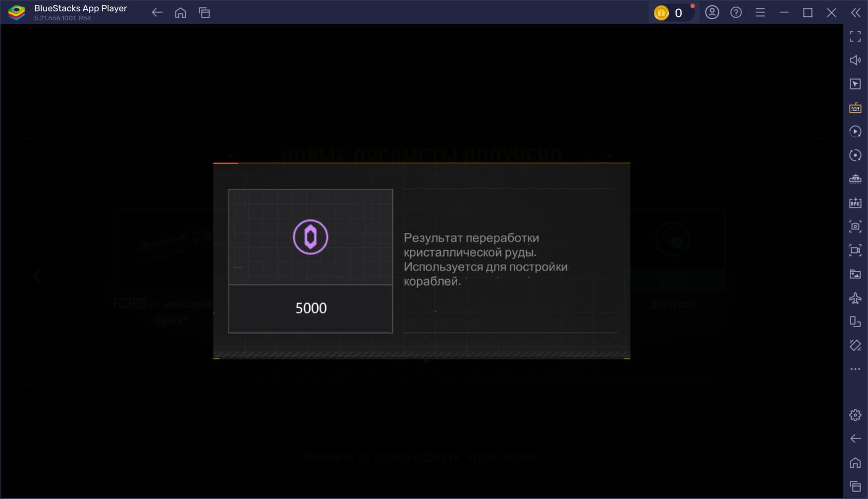This screenshot has height=499, width=868.
Task: Click the BlueStacks back arrow in title bar
Action: 157,13
